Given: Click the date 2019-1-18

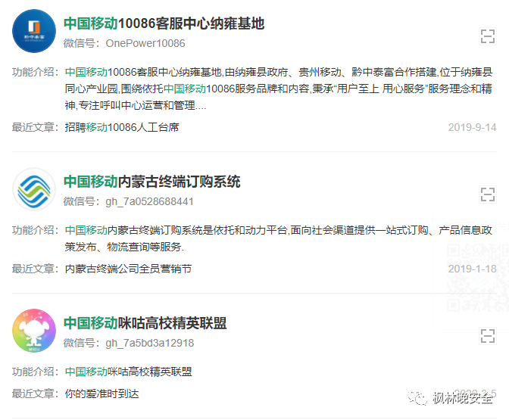Looking at the screenshot, I should 472,269.
